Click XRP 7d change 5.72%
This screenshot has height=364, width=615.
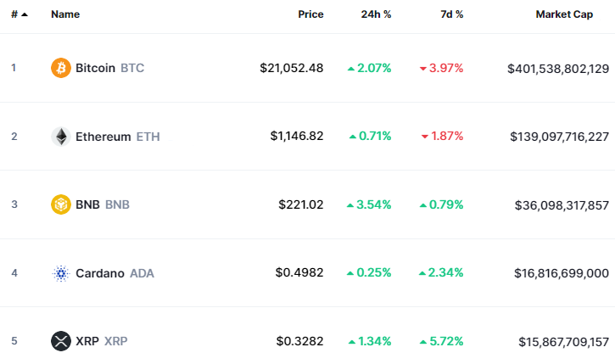click(442, 341)
